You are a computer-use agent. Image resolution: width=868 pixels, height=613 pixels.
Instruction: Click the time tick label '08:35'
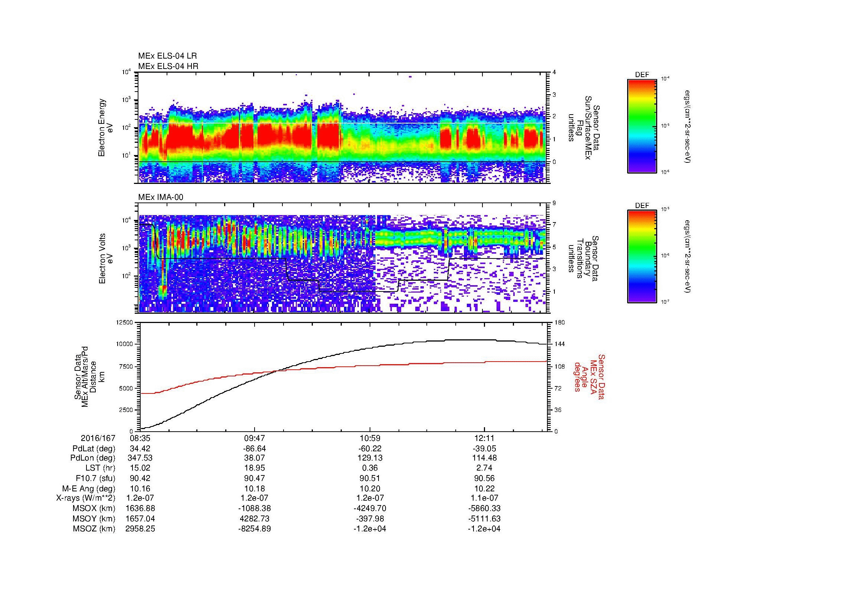coord(140,438)
